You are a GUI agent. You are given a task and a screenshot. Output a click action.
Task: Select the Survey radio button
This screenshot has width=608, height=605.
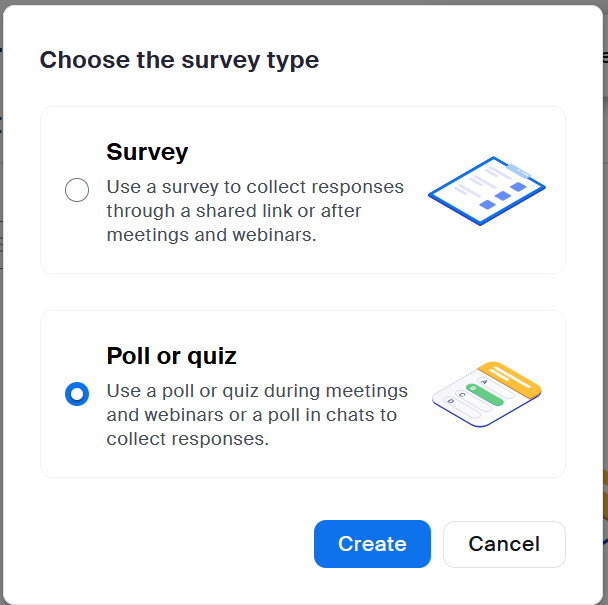77,190
